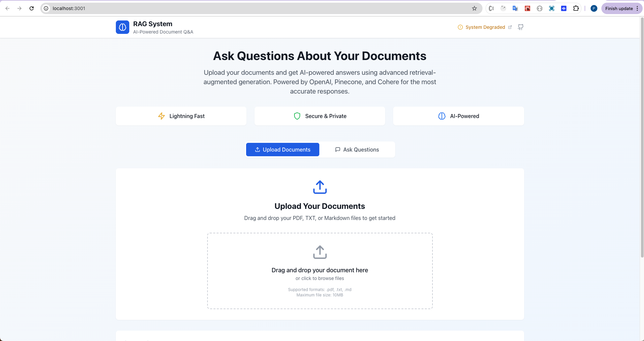
Task: Click the AI-Powered feature card
Action: [459, 116]
